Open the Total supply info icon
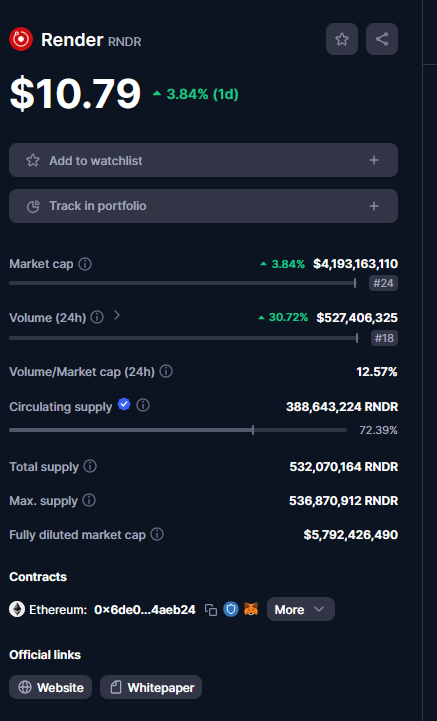This screenshot has width=437, height=721. (90, 466)
